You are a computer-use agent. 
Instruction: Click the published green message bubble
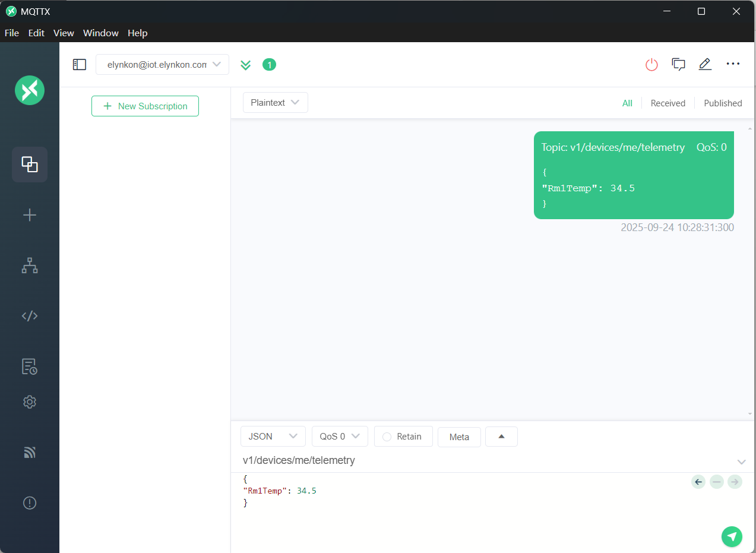(x=634, y=175)
